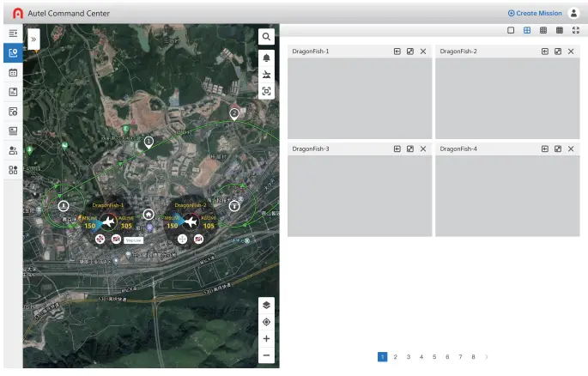Click DragonFish-1 aircraft icon on map

point(108,222)
